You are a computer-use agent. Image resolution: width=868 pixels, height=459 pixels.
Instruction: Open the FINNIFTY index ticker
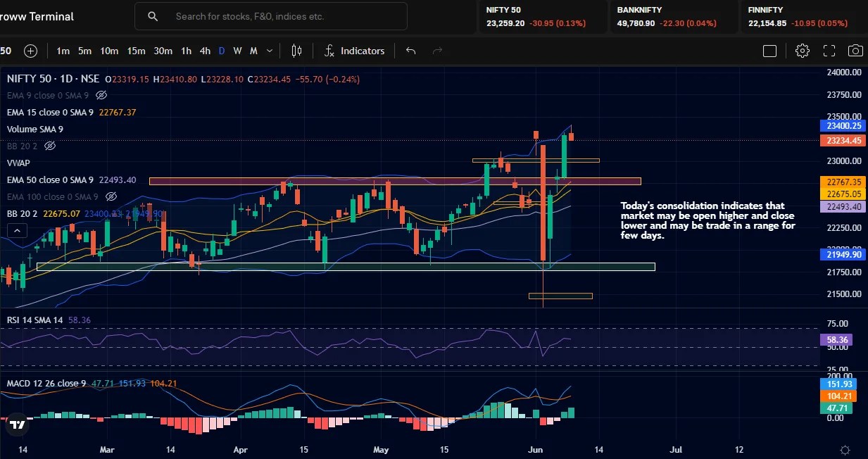[x=805, y=17]
